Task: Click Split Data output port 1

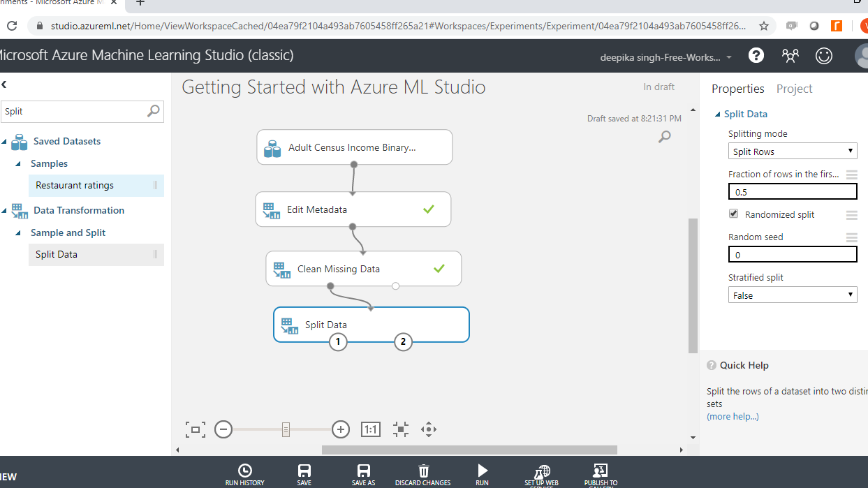Action: click(338, 342)
